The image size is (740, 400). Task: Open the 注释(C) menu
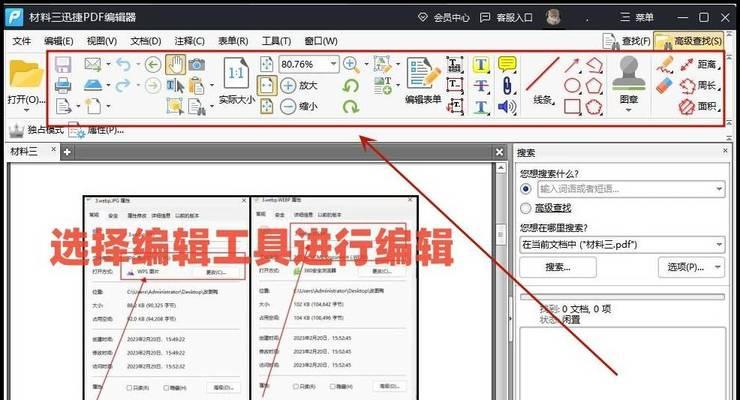click(189, 41)
